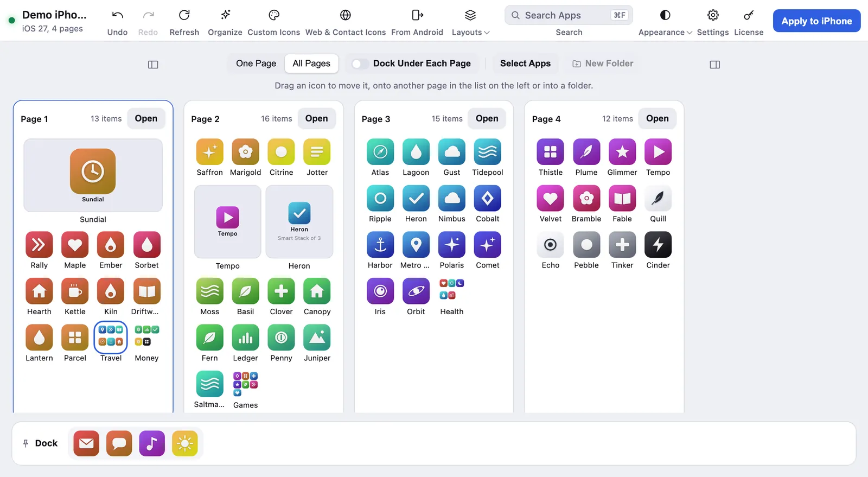Image resolution: width=868 pixels, height=477 pixels.
Task: Click the pin icon beside Dock
Action: pyautogui.click(x=25, y=443)
